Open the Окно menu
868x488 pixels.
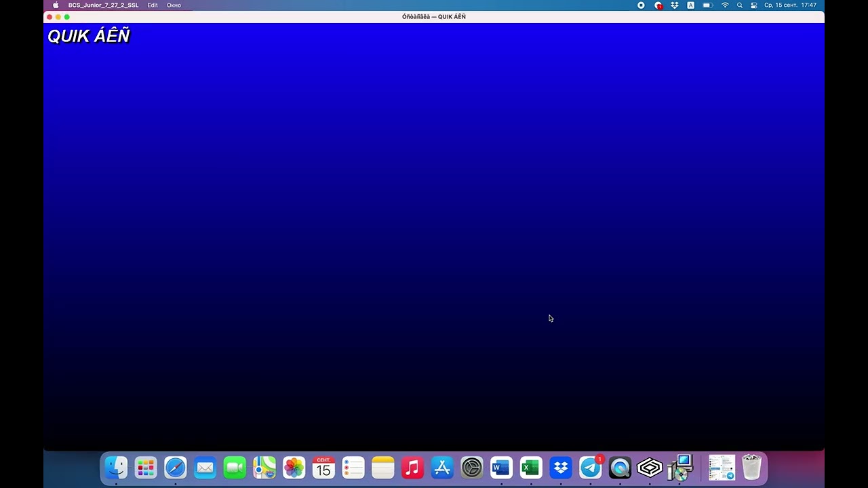(x=174, y=5)
